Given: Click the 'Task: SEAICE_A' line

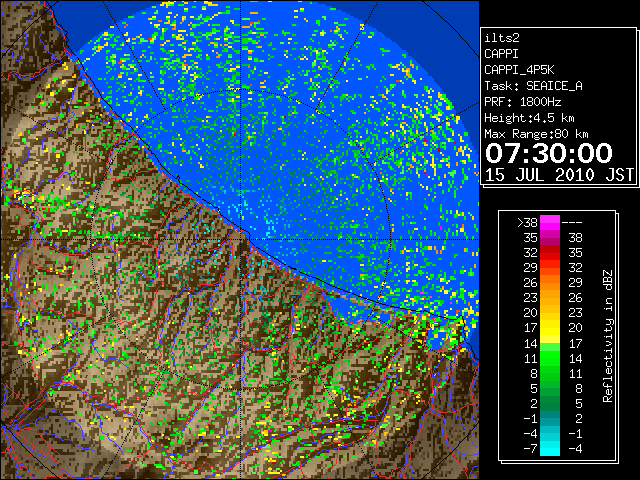Looking at the screenshot, I should (533, 86).
